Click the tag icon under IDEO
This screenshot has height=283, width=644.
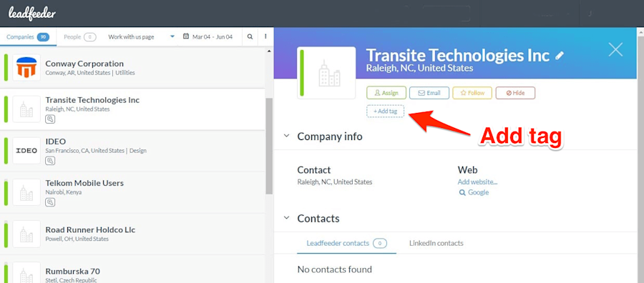pyautogui.click(x=50, y=160)
